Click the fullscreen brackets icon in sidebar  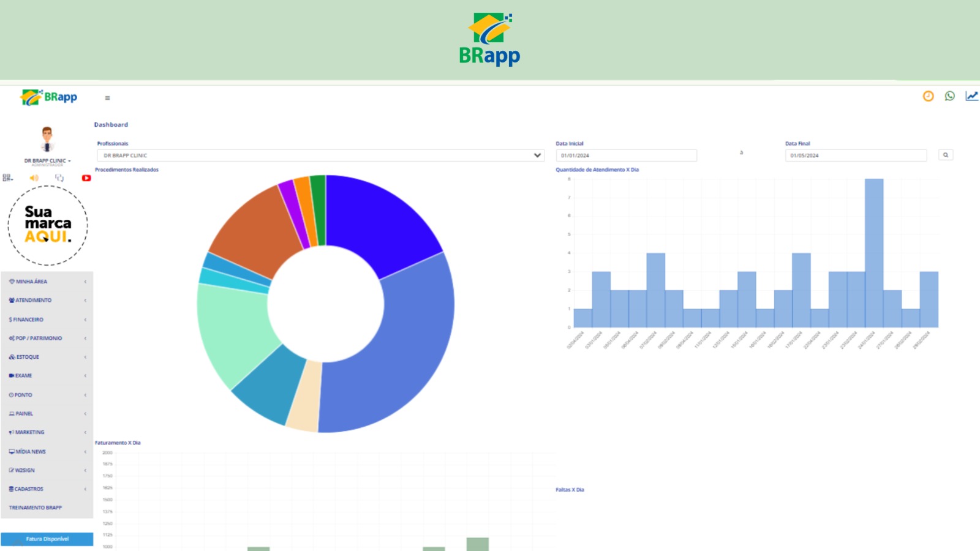pos(59,178)
